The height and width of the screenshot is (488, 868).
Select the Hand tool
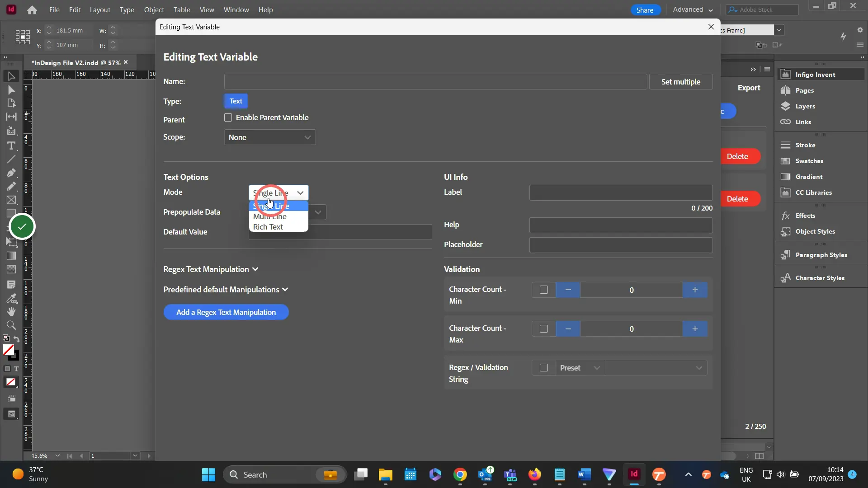[11, 311]
